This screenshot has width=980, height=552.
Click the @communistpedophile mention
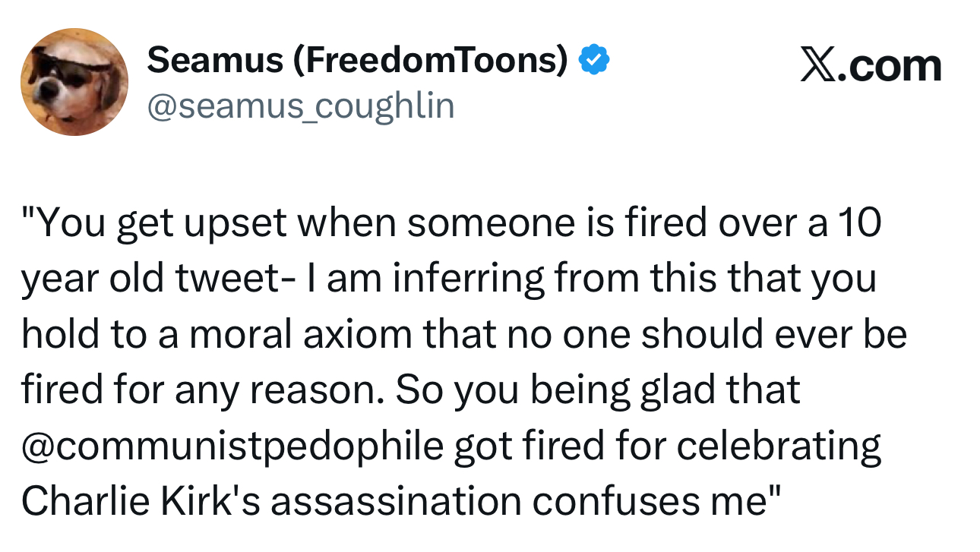coord(232,446)
